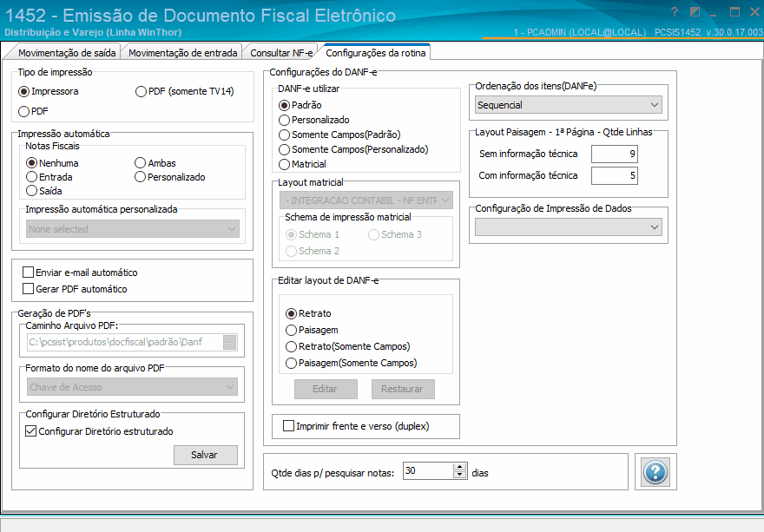Click user label 1 - PCADMIN (LOCAL@LOCAL)

tap(580, 32)
